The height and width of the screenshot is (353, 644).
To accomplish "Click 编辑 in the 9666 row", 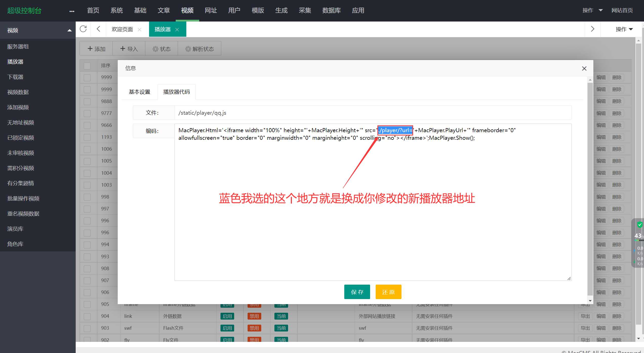I will click(x=601, y=125).
